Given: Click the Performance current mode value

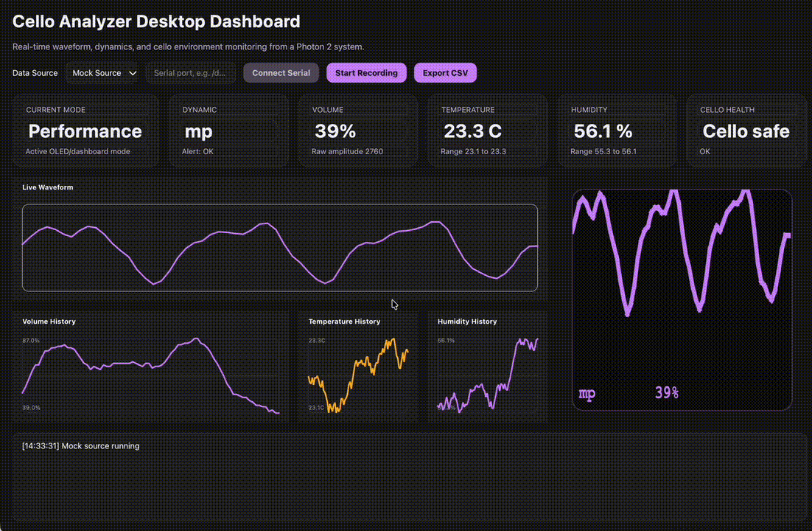Looking at the screenshot, I should coord(85,131).
